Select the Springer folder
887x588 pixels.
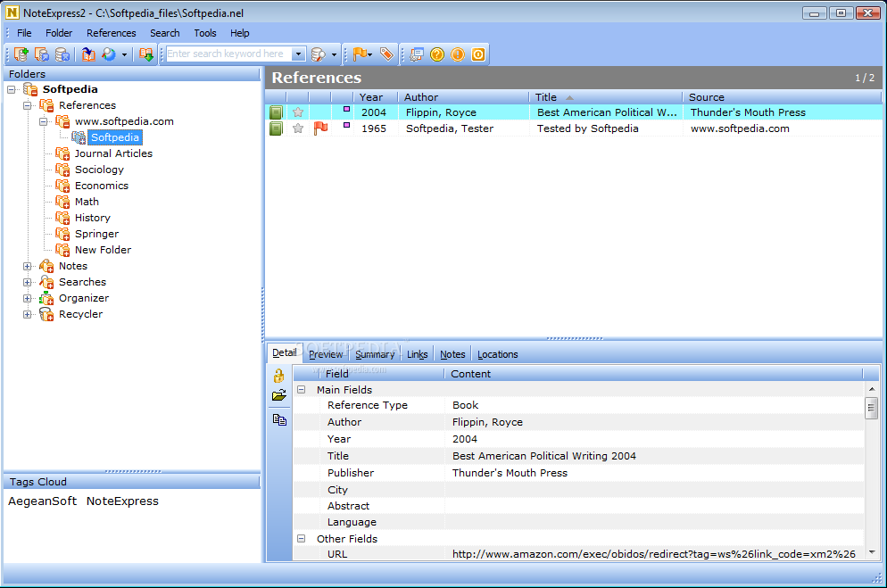(96, 234)
